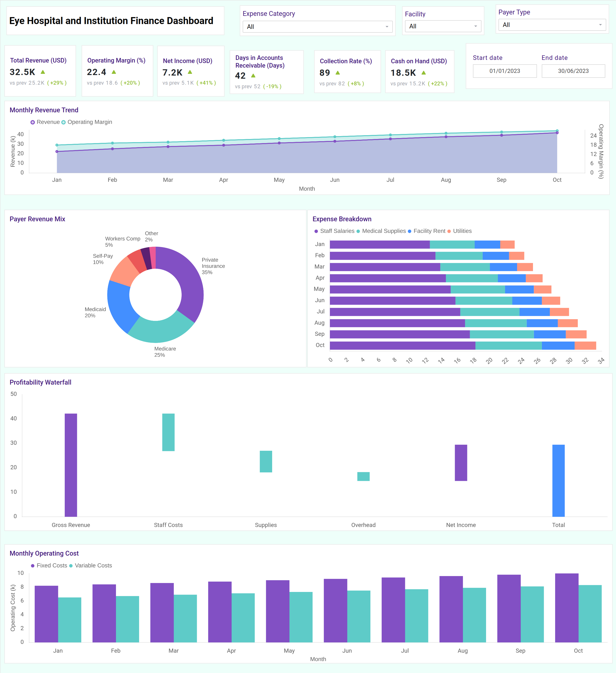
Task: Click the (-19%) change text
Action: coord(272,86)
